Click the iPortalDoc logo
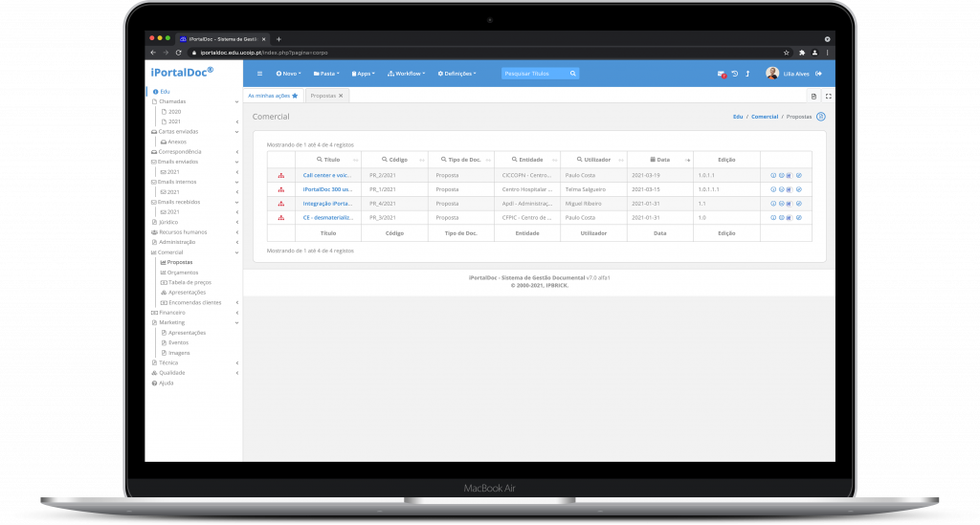The height and width of the screenshot is (525, 980). pyautogui.click(x=182, y=73)
